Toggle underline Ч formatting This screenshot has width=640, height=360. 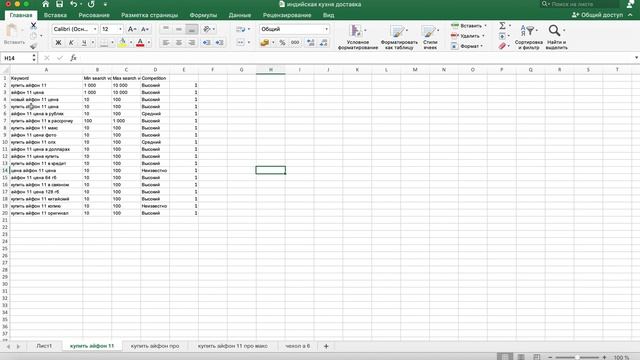[84, 42]
